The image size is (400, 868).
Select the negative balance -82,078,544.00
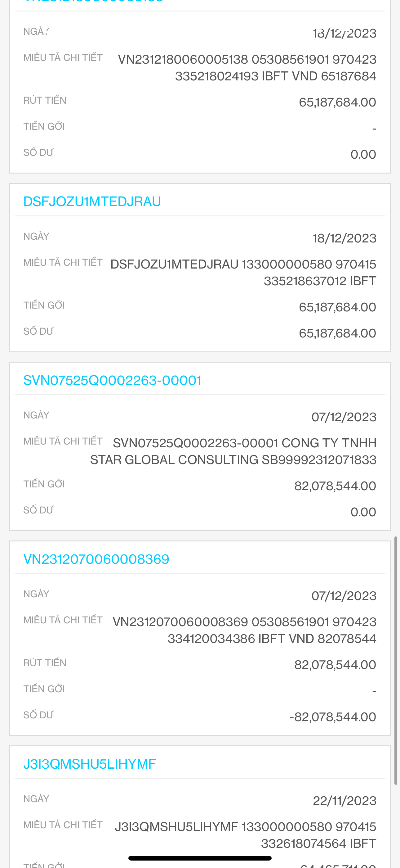click(x=333, y=717)
